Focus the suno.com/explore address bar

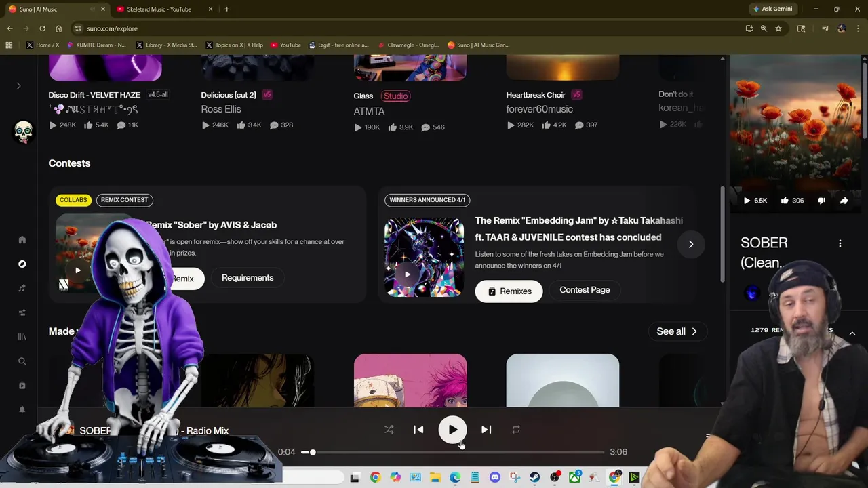(407, 28)
